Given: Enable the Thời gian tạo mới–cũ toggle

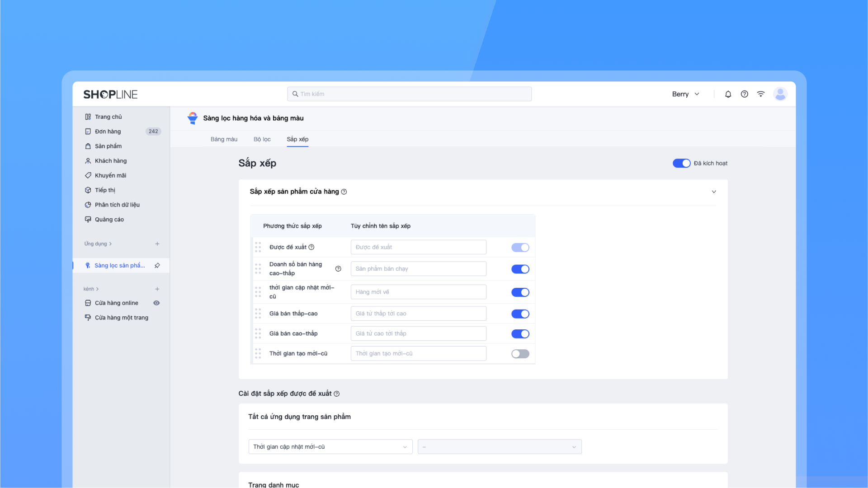Looking at the screenshot, I should [x=520, y=354].
